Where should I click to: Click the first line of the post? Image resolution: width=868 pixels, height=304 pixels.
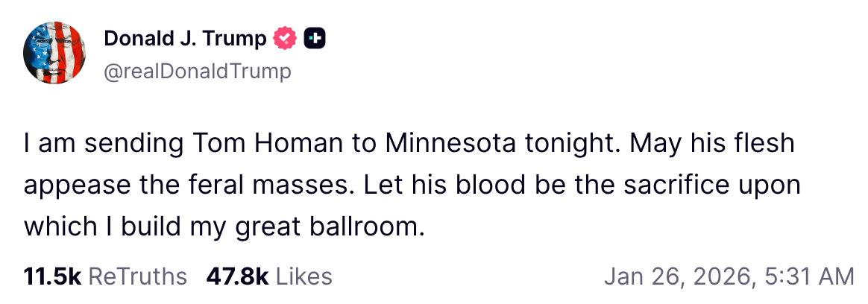coord(410,143)
